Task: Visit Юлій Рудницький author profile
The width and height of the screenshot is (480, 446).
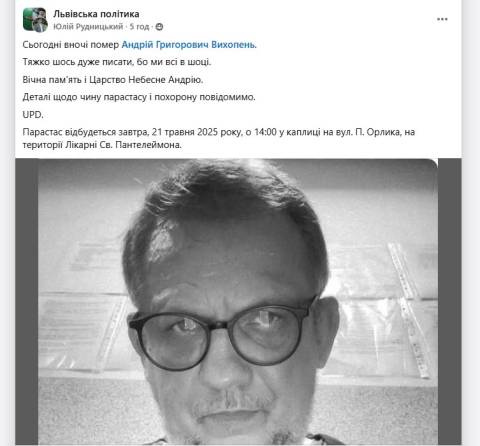Action: click(88, 27)
